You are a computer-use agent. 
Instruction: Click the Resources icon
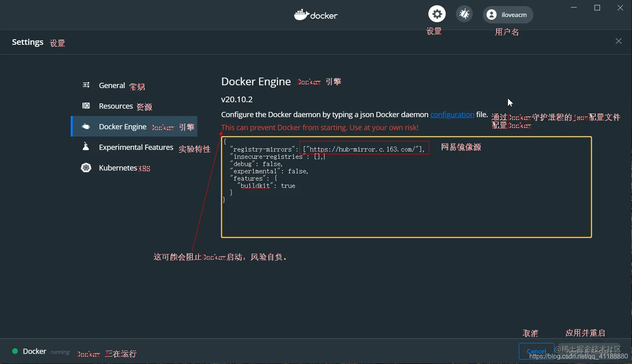pyautogui.click(x=86, y=106)
